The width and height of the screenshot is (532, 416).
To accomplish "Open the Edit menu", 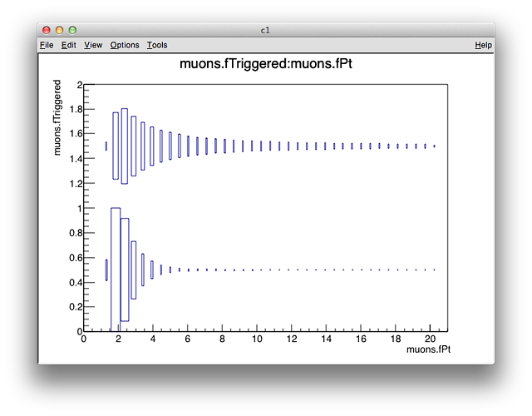I will pyautogui.click(x=69, y=45).
